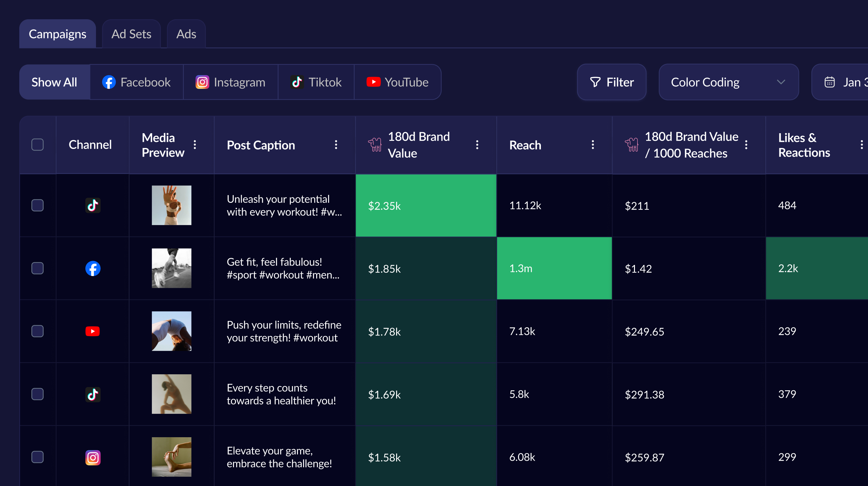This screenshot has height=486, width=868.
Task: Click the Instagram channel icon in the last row
Action: tap(93, 457)
